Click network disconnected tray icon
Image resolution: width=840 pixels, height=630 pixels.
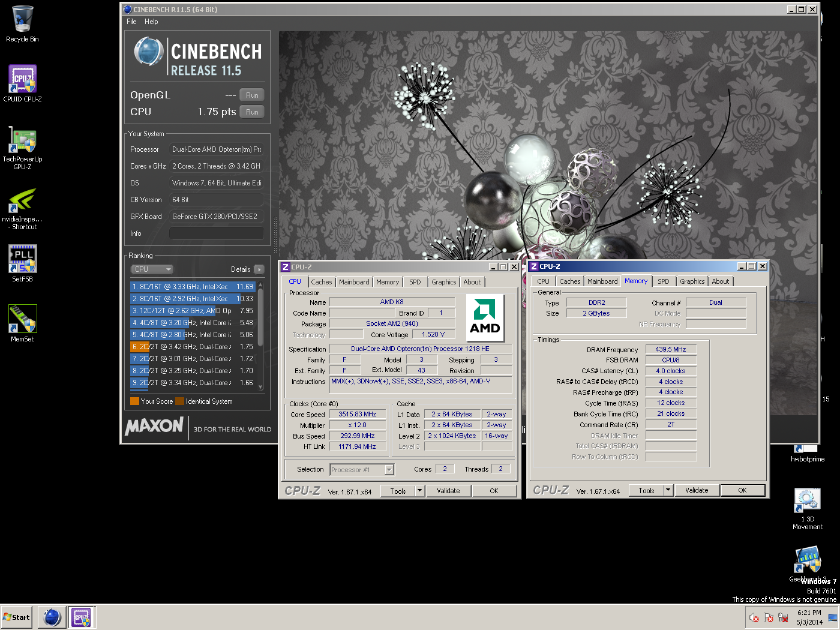click(x=783, y=617)
